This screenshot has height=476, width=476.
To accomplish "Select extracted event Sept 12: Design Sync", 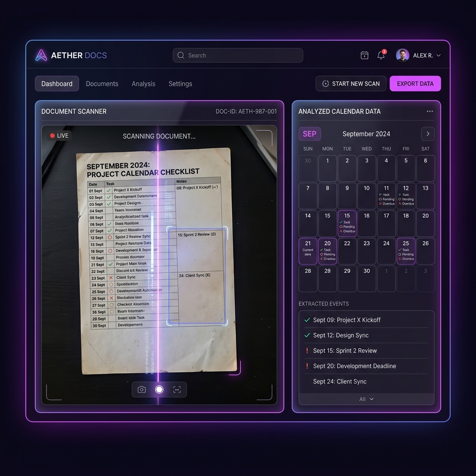I will (x=366, y=335).
